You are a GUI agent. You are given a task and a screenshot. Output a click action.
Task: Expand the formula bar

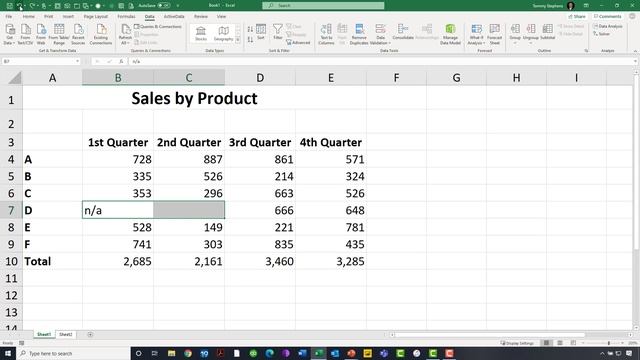[635, 61]
